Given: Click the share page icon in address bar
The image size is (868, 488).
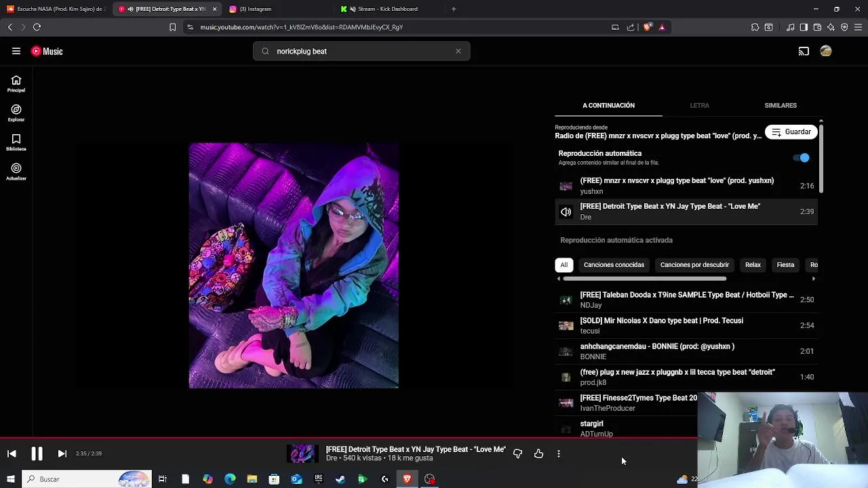Looking at the screenshot, I should pyautogui.click(x=631, y=27).
